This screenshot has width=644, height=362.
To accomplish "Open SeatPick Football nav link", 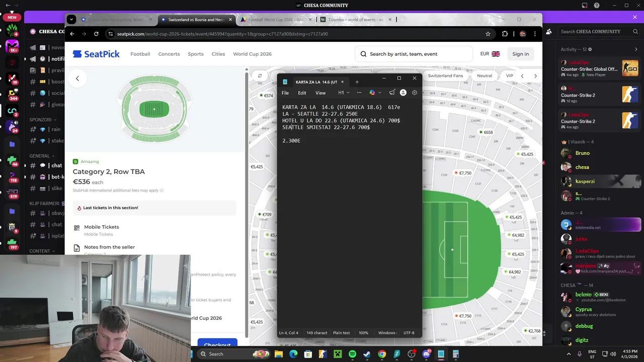I will click(140, 54).
